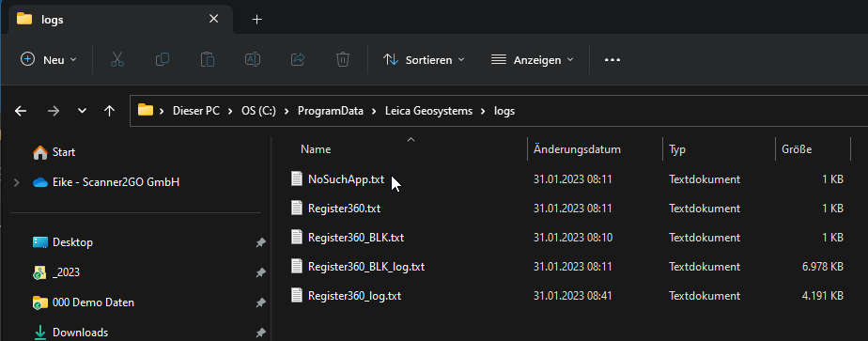Open Desktop in the sidebar
Viewport: 868px width, 341px height.
(72, 242)
